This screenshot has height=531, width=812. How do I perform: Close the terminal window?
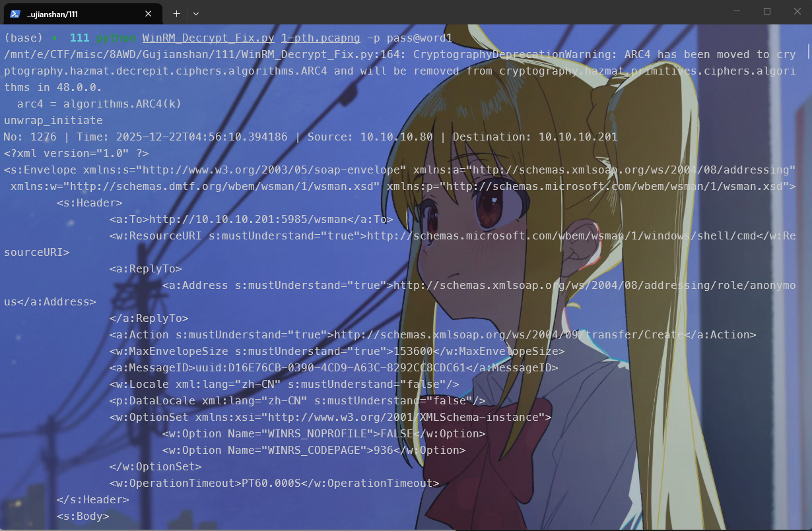[x=797, y=11]
